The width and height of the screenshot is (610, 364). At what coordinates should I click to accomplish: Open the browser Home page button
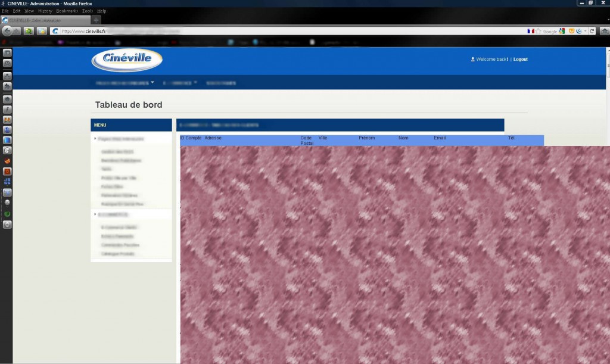605,31
